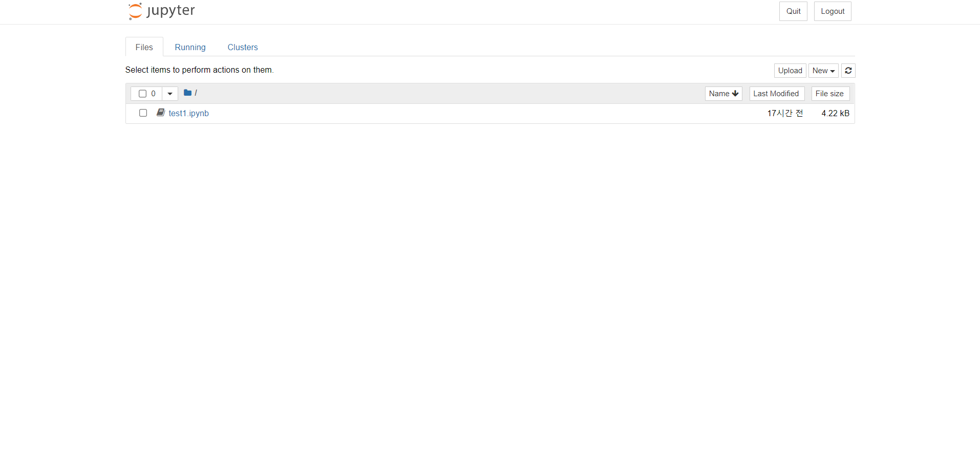Click the 4.22 kB file size value
The image size is (980, 458).
click(x=835, y=113)
